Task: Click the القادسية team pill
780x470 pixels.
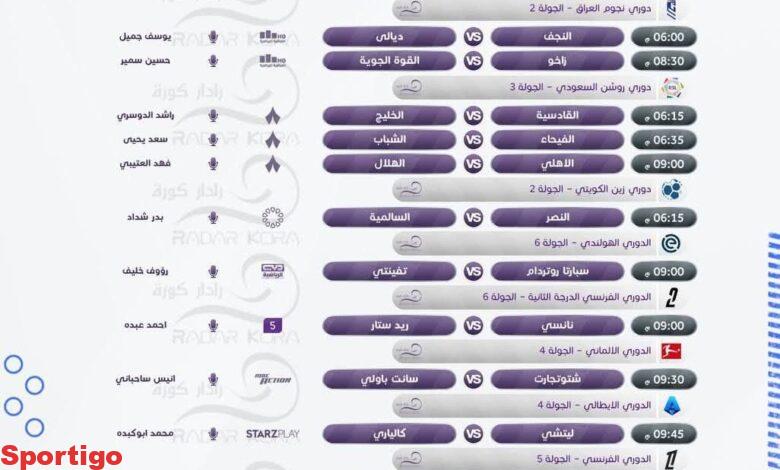Action: tap(559, 115)
